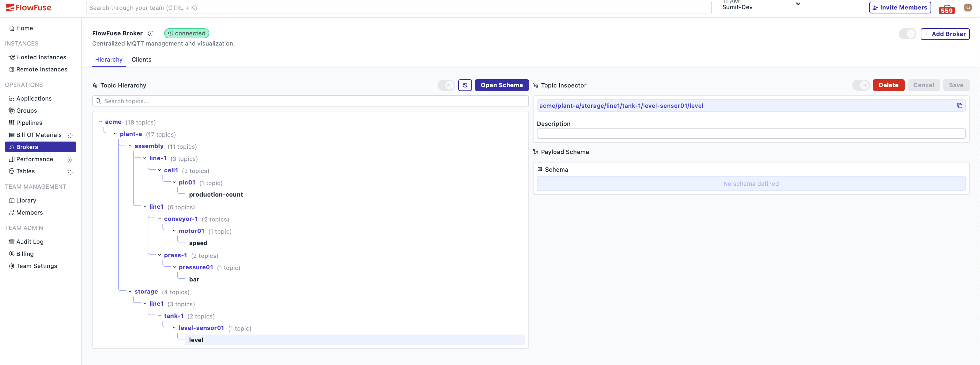Viewport: 980px width, 365px height.
Task: Copy the topic path using the copy icon
Action: [960, 106]
